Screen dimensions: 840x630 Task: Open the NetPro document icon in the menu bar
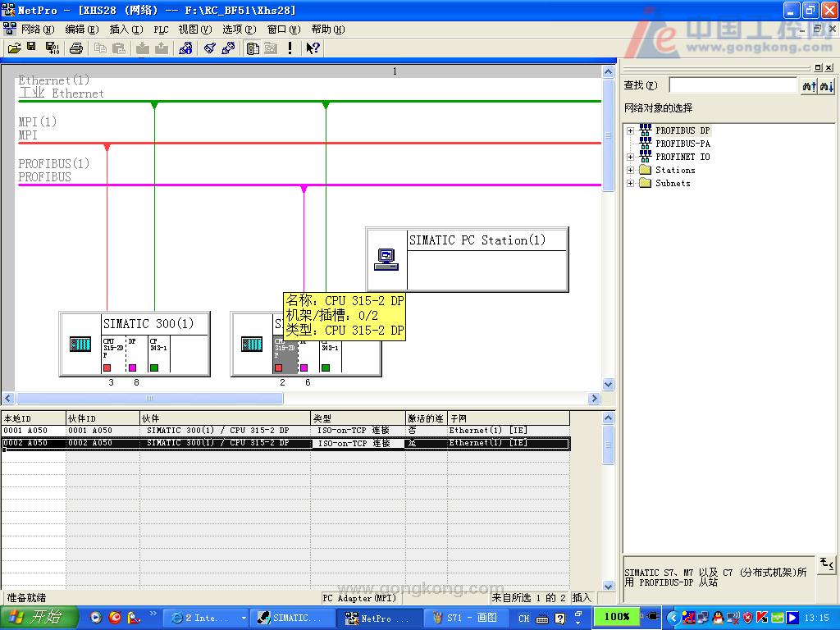10,29
